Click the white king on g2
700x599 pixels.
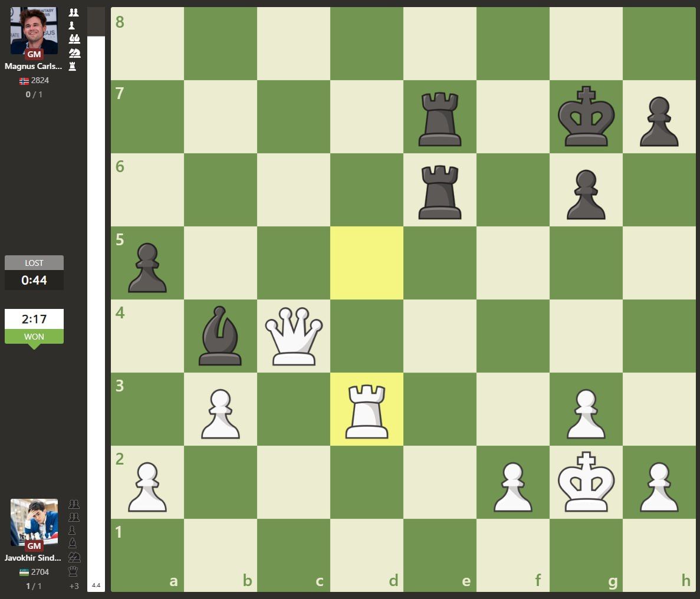[586, 482]
